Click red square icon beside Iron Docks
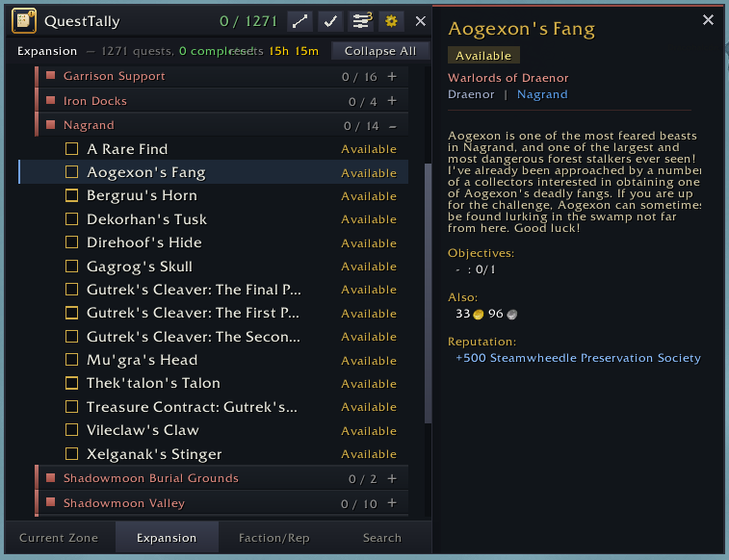Screen dimensions: 729x560 [x=51, y=100]
